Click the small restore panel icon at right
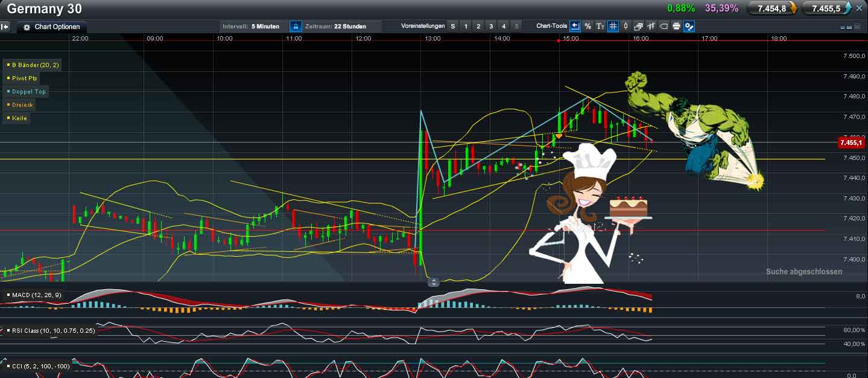The width and height of the screenshot is (868, 378). point(850,28)
